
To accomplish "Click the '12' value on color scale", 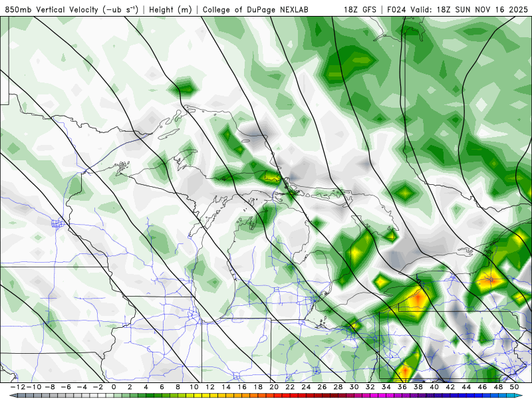I will tap(210, 387).
